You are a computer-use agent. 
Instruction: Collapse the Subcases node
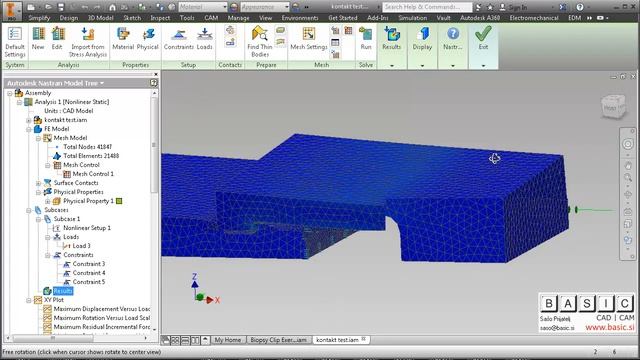click(x=29, y=210)
